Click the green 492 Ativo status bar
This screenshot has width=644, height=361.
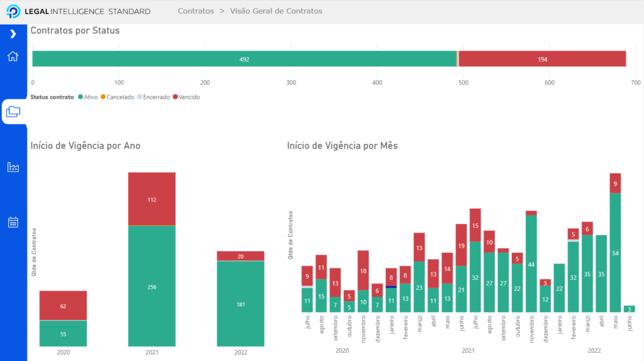point(244,59)
